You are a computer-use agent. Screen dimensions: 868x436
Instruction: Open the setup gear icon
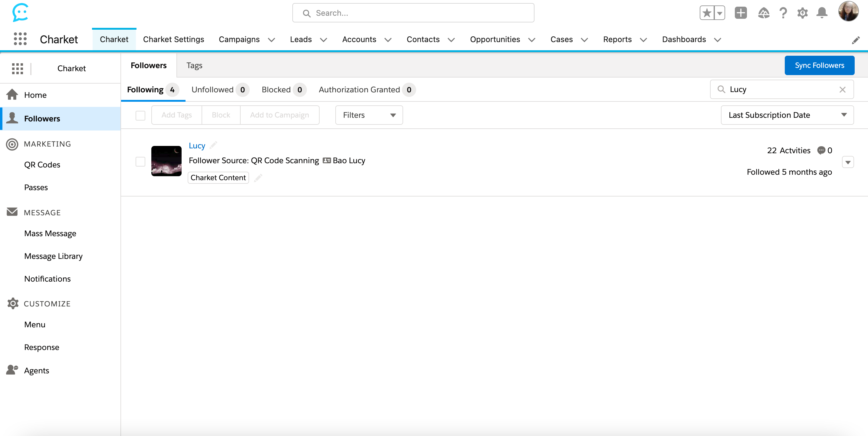(802, 13)
